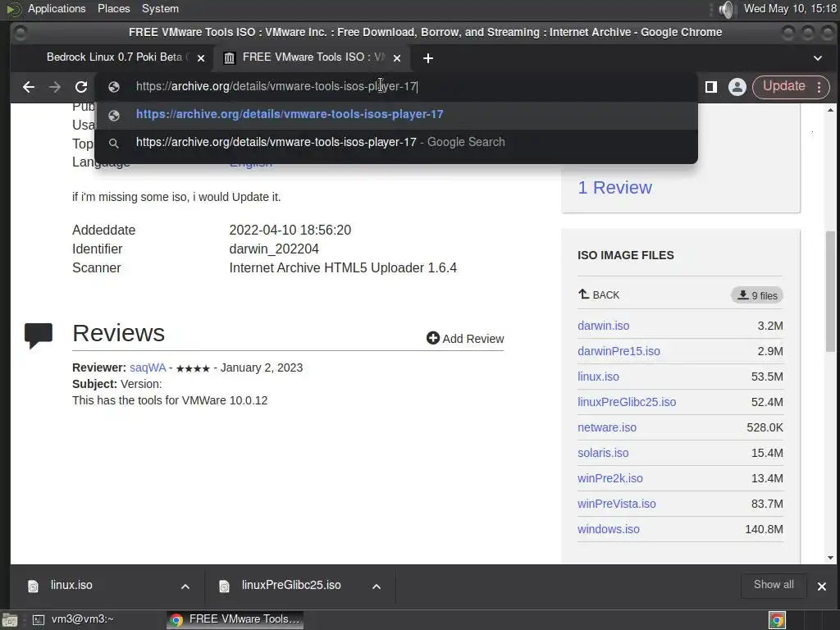The width and height of the screenshot is (840, 630).
Task: Select the added date 2022-04-10 18:56:20
Action: (290, 231)
